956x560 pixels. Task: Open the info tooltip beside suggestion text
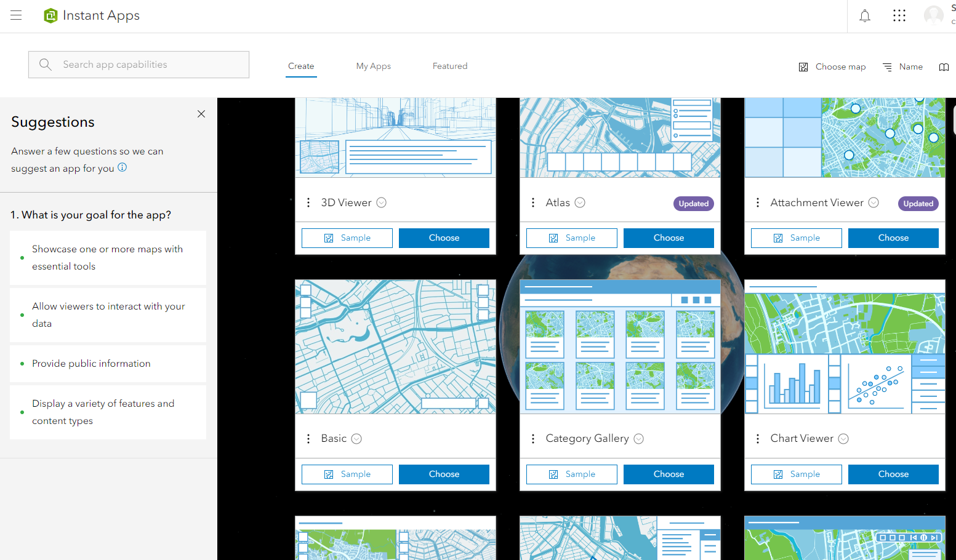121,167
